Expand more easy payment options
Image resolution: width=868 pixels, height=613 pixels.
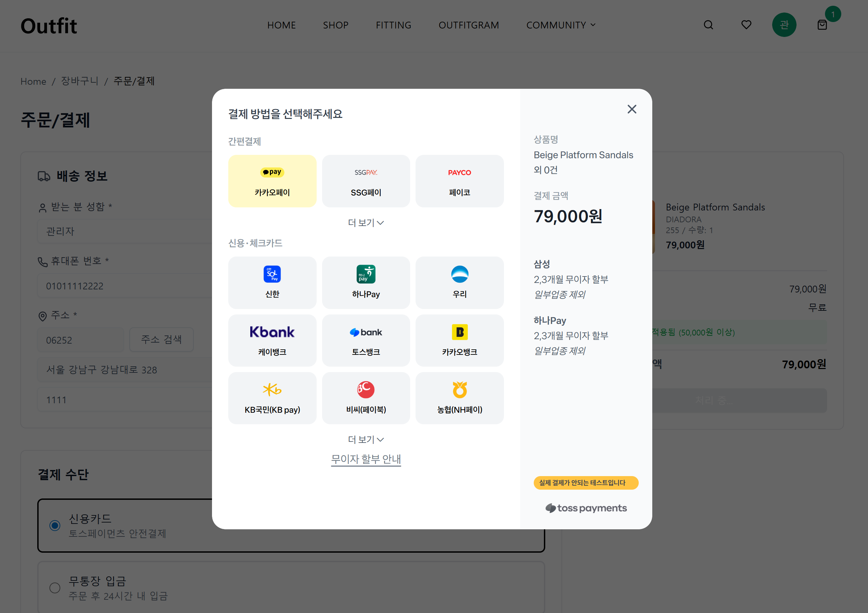365,223
